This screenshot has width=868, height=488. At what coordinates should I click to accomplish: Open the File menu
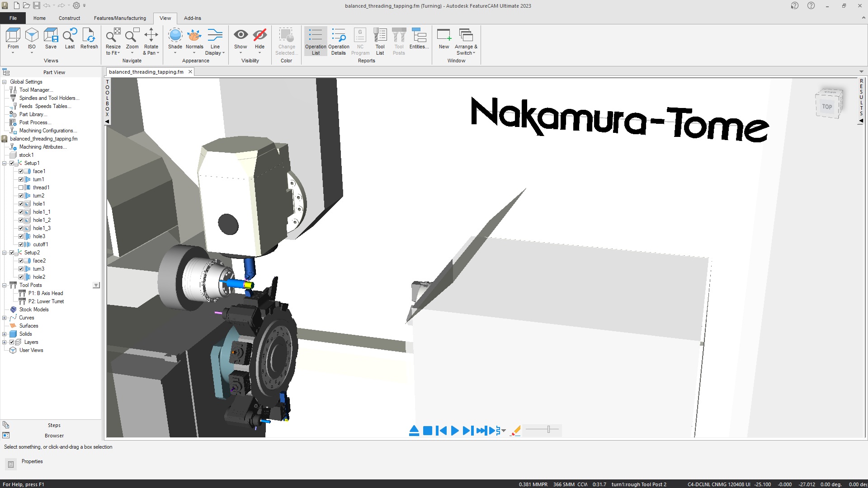click(13, 18)
